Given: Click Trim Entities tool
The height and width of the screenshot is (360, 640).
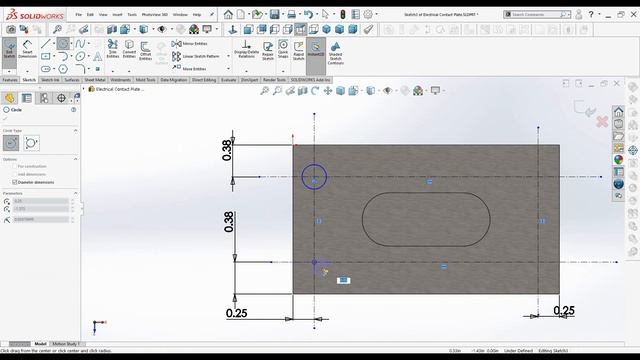Looking at the screenshot, I should click(x=113, y=49).
